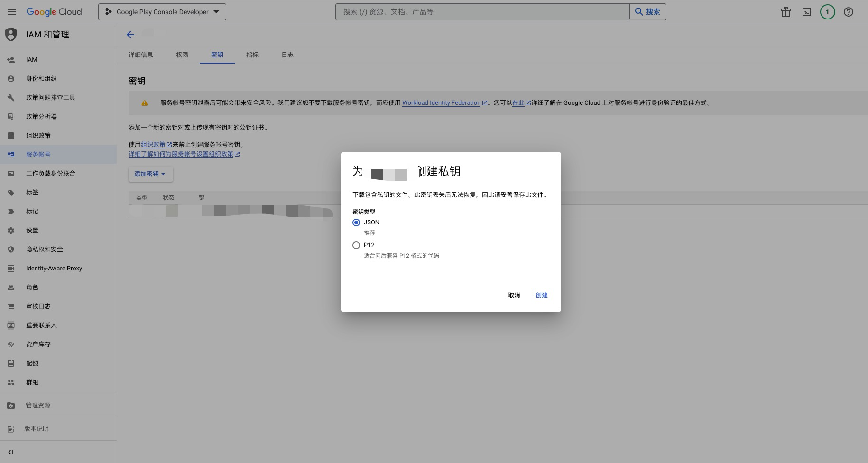Image resolution: width=868 pixels, height=463 pixels.
Task: Select the P12 key type radio
Action: coord(356,245)
